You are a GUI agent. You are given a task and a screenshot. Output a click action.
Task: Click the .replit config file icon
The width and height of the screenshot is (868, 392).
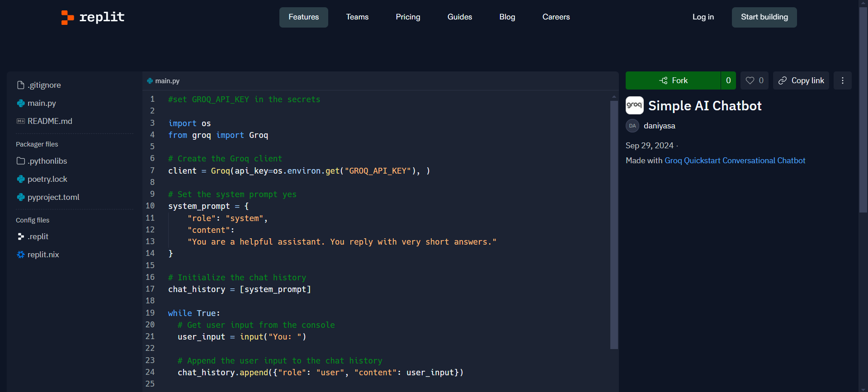pos(21,236)
